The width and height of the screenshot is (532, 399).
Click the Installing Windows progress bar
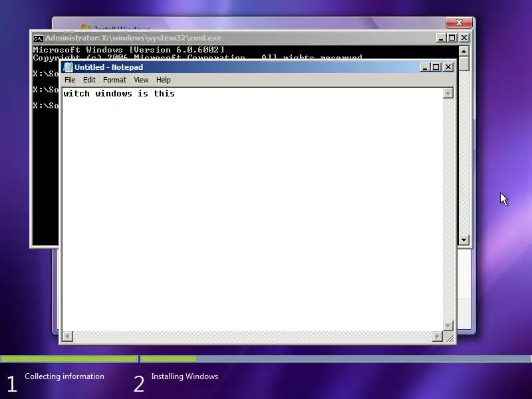[336, 358]
